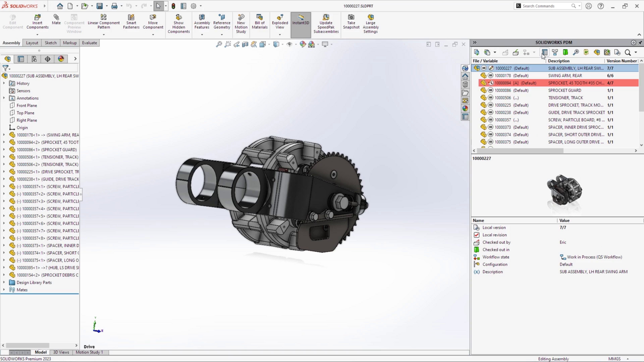This screenshot has height=362, width=644.
Task: Click the Take Snapshot button
Action: (x=351, y=23)
